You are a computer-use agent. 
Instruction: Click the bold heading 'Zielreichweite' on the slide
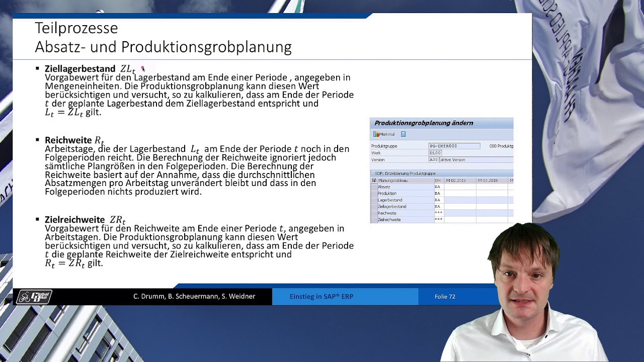(x=74, y=220)
